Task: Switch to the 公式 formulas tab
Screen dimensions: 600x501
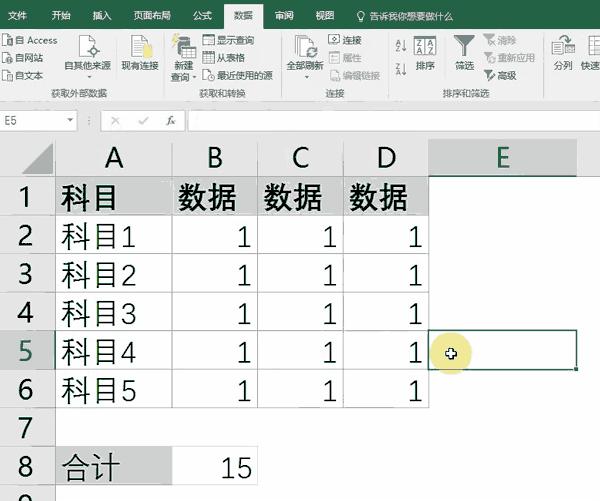Action: pos(202,16)
